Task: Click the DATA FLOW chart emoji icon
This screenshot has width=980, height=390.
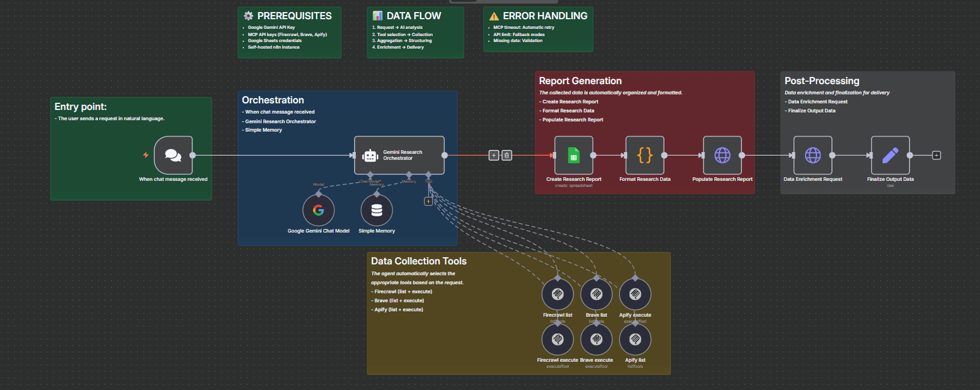Action: tap(378, 16)
